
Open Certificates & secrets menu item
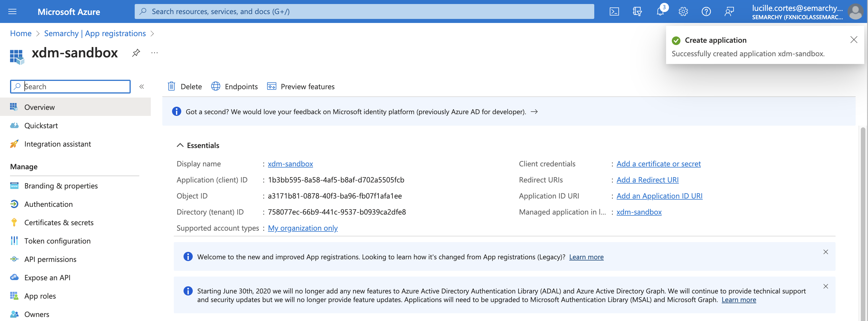pos(59,222)
